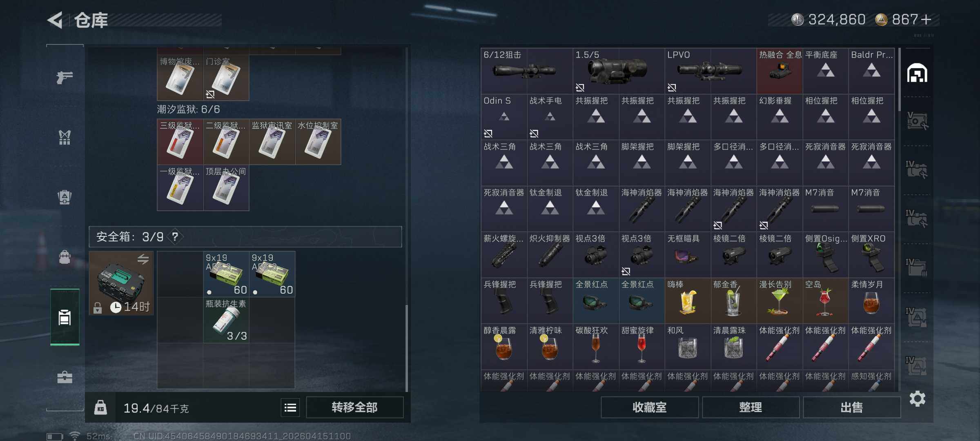Select the 瓶装抗生素 item in safe box
980x441 pixels.
226,320
